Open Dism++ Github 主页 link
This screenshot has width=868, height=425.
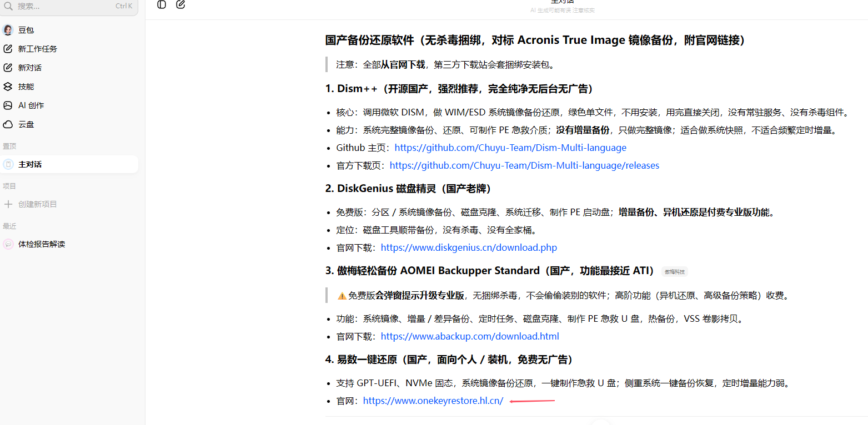pyautogui.click(x=510, y=148)
